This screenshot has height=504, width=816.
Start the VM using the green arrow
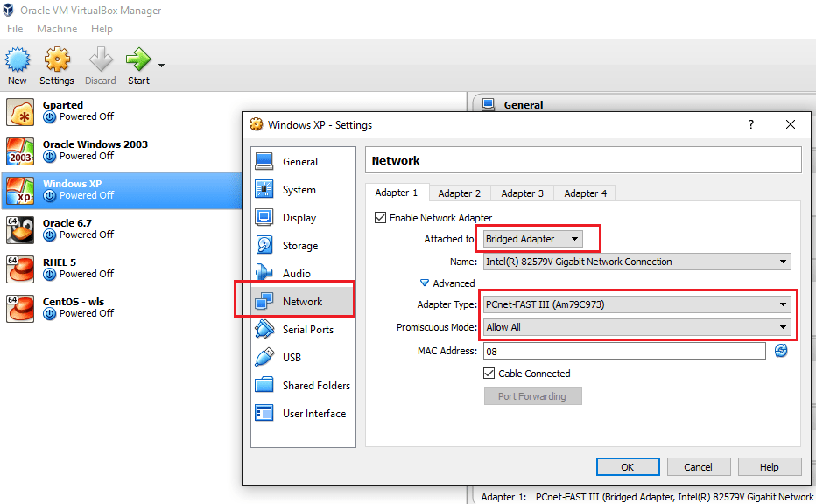(138, 59)
